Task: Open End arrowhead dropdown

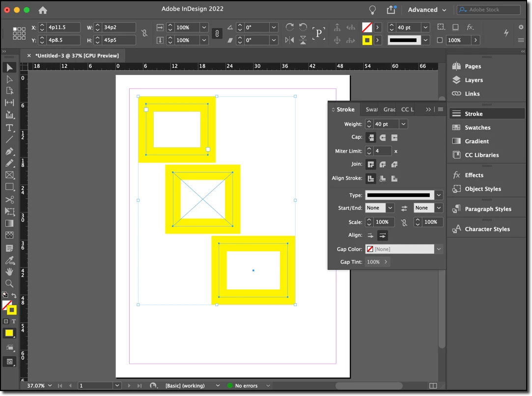Action: click(439, 208)
